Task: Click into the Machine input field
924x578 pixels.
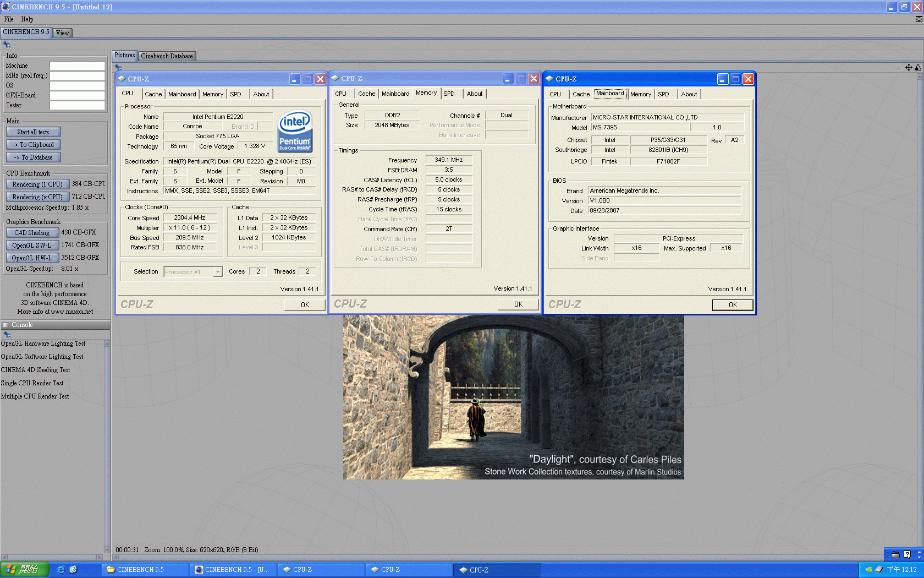Action: click(77, 66)
